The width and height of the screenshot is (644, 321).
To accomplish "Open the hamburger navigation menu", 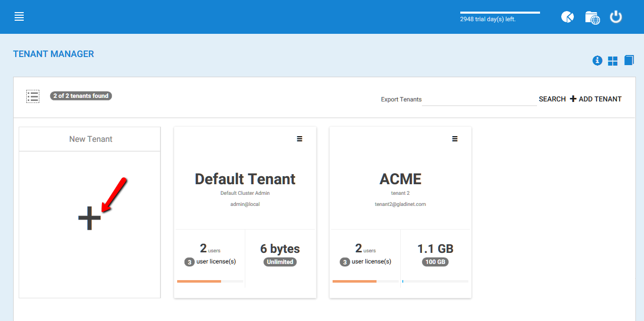I will pos(19,17).
